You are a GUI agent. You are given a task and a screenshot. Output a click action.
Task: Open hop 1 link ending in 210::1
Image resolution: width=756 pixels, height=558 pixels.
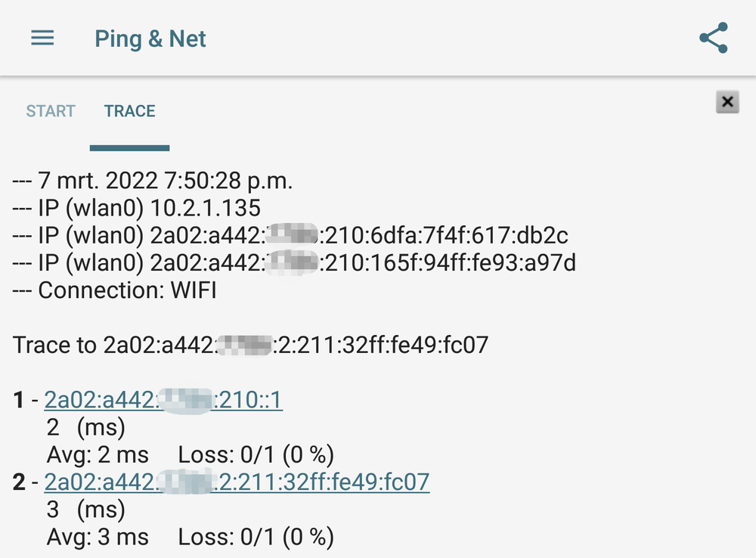(x=163, y=400)
